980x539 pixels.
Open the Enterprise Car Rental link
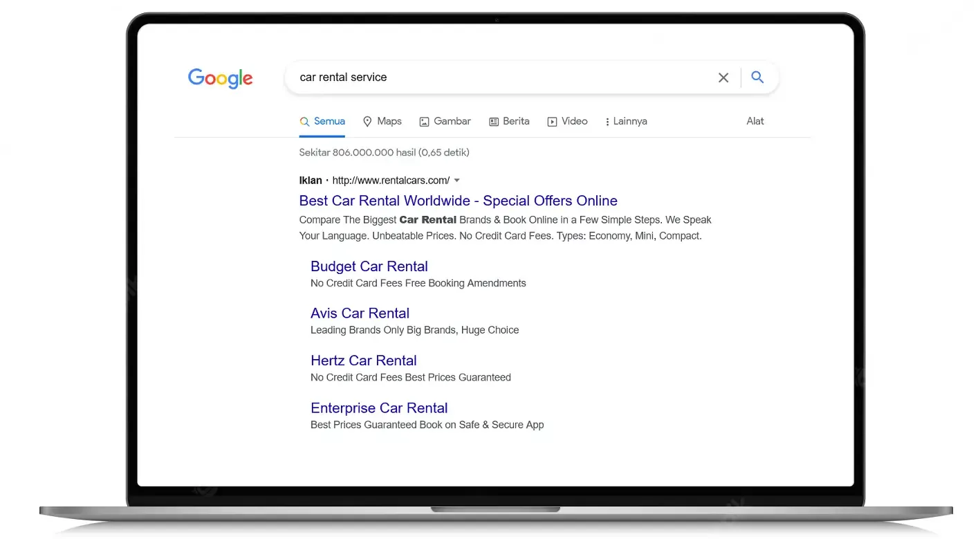[379, 408]
